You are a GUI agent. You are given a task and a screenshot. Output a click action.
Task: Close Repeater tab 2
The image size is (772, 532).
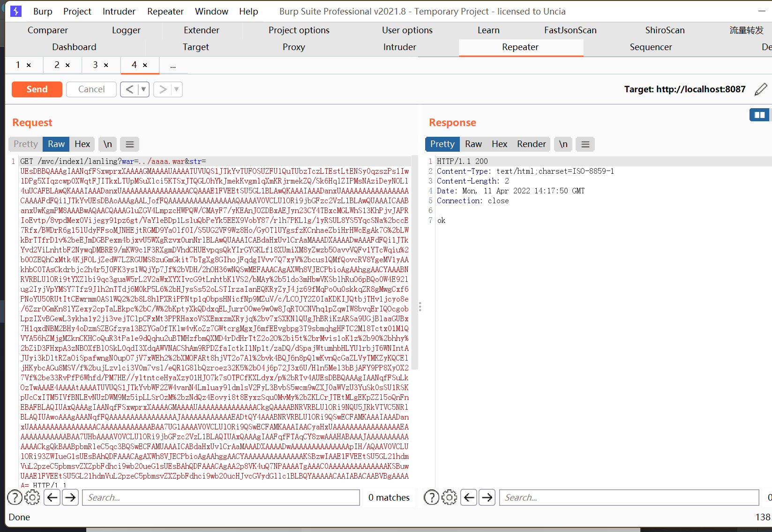point(67,65)
